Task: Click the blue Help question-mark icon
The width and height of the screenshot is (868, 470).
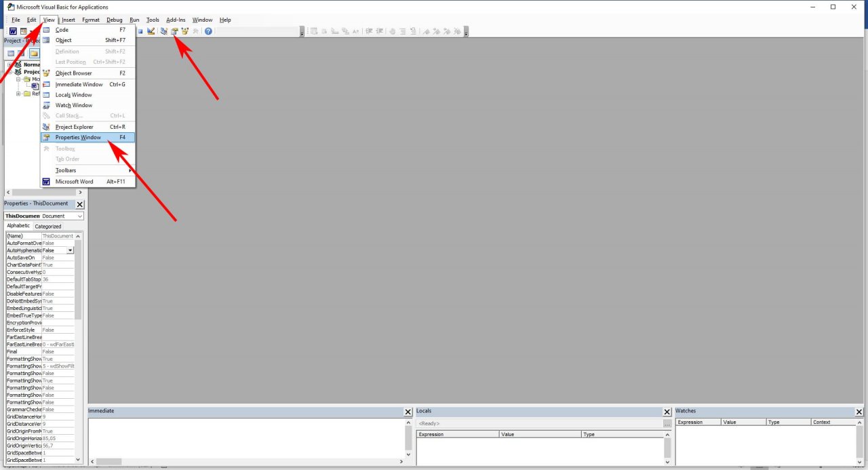Action: [x=208, y=31]
